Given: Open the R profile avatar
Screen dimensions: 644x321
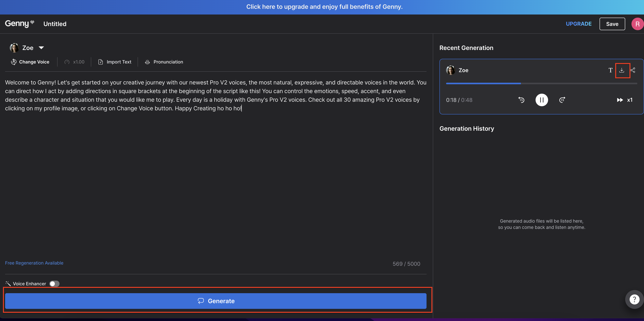Looking at the screenshot, I should [637, 24].
